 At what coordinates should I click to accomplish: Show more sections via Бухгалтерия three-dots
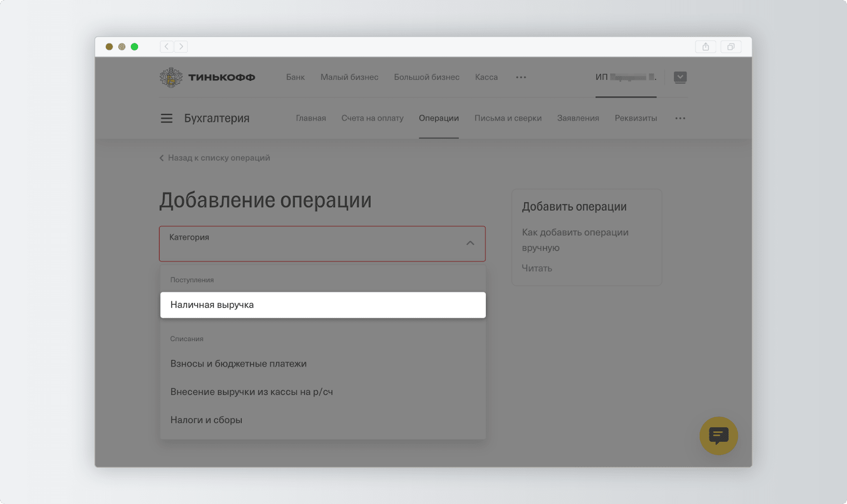(680, 118)
